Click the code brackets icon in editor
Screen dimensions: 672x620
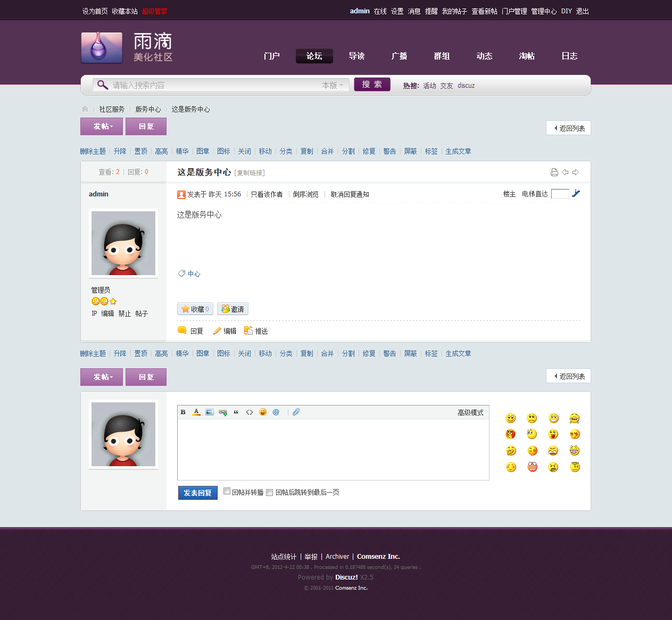coord(250,412)
